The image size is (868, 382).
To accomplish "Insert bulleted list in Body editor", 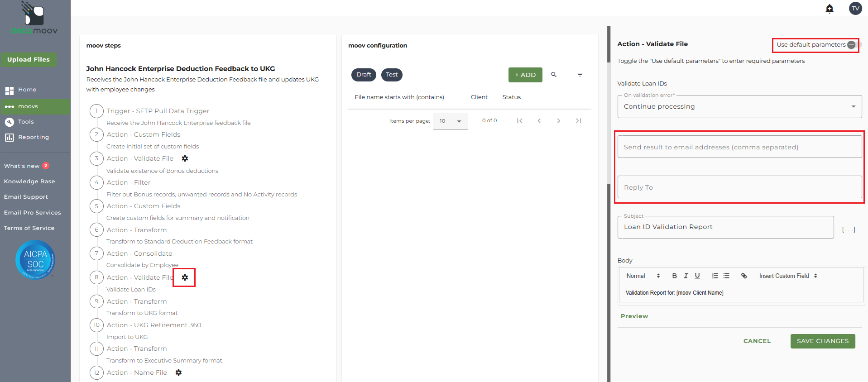I will pos(726,276).
